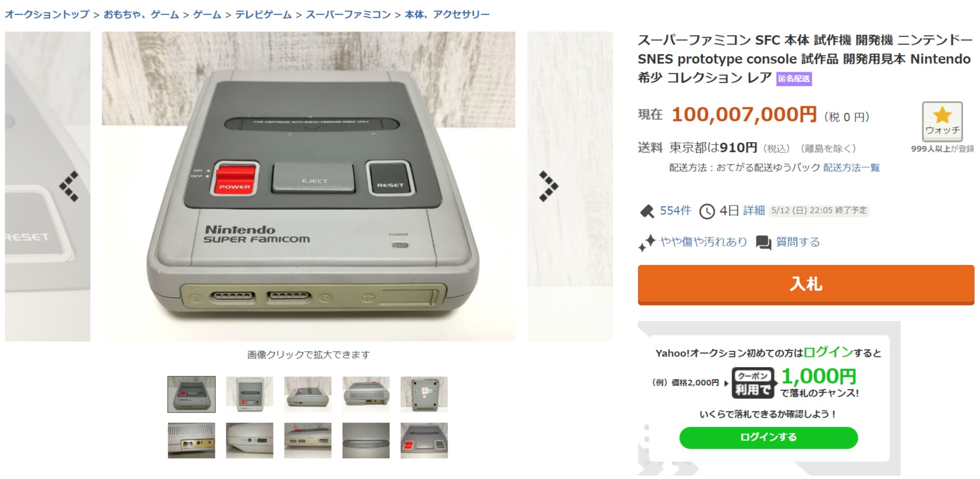
Task: Show next image with right arrow
Action: 549,187
